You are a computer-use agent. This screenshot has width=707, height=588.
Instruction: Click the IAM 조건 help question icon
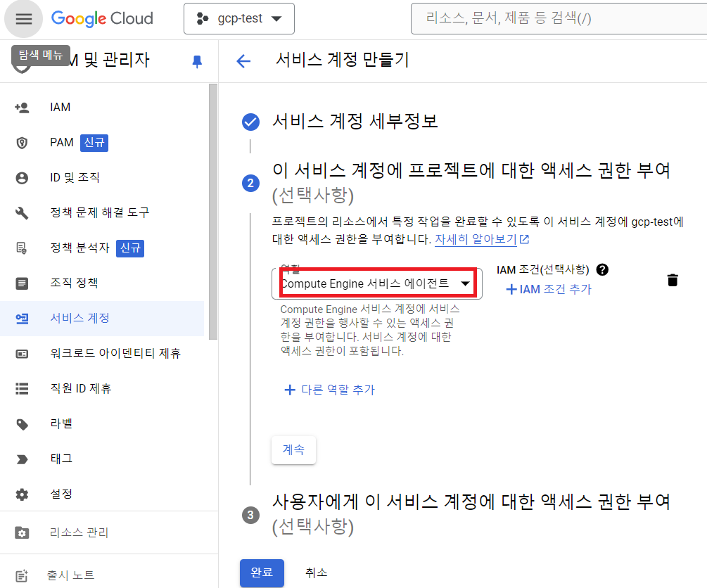(x=602, y=269)
